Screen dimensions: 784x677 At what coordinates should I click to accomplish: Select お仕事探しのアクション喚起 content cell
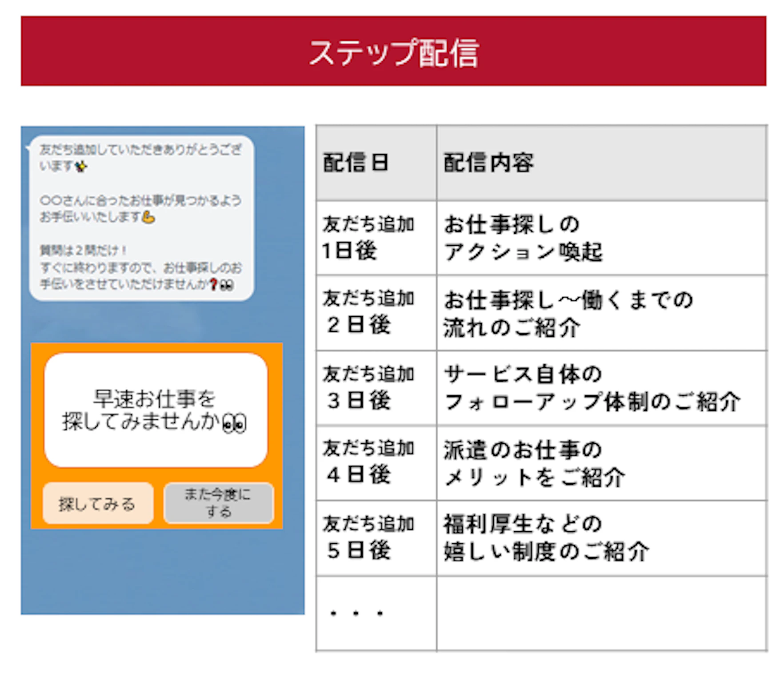click(602, 238)
